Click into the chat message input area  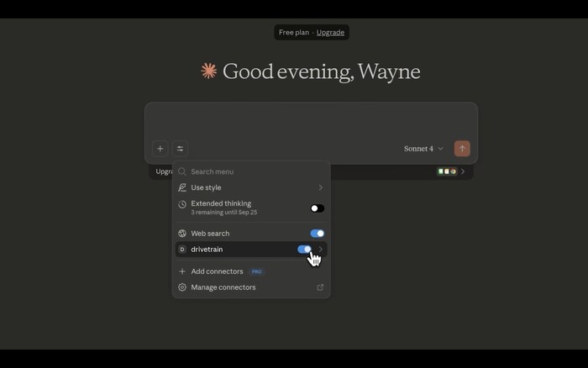click(x=311, y=122)
